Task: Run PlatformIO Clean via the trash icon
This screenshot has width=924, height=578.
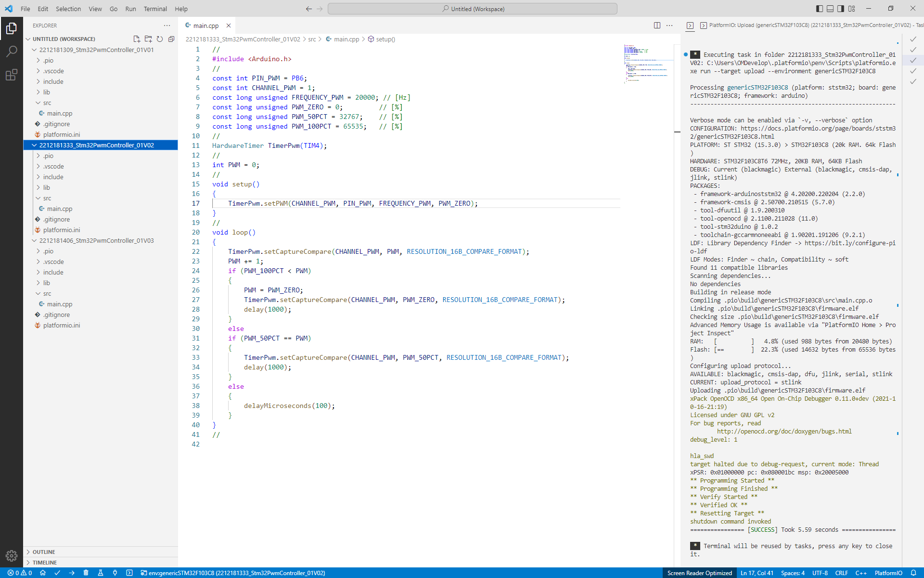Action: (86, 573)
